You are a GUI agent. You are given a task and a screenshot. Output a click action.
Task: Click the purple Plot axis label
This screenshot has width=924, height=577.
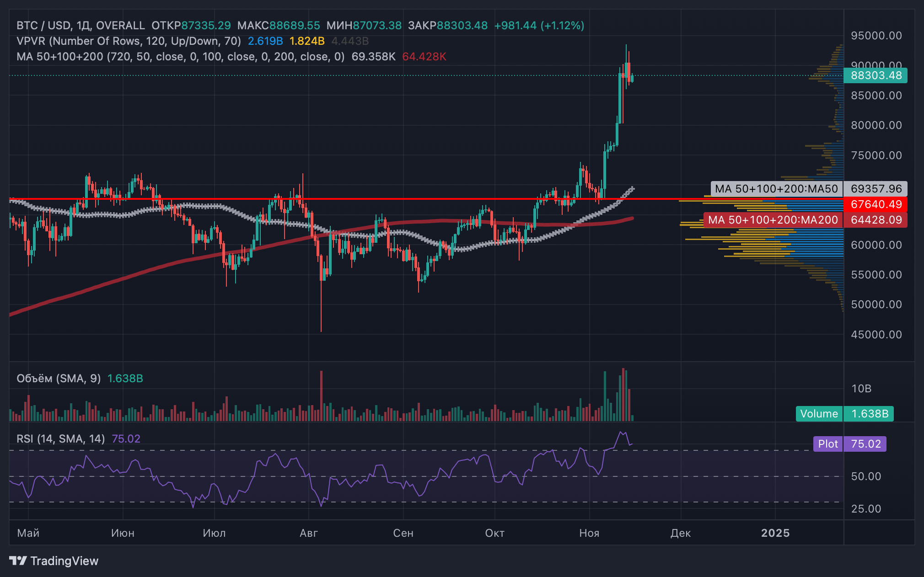(828, 444)
